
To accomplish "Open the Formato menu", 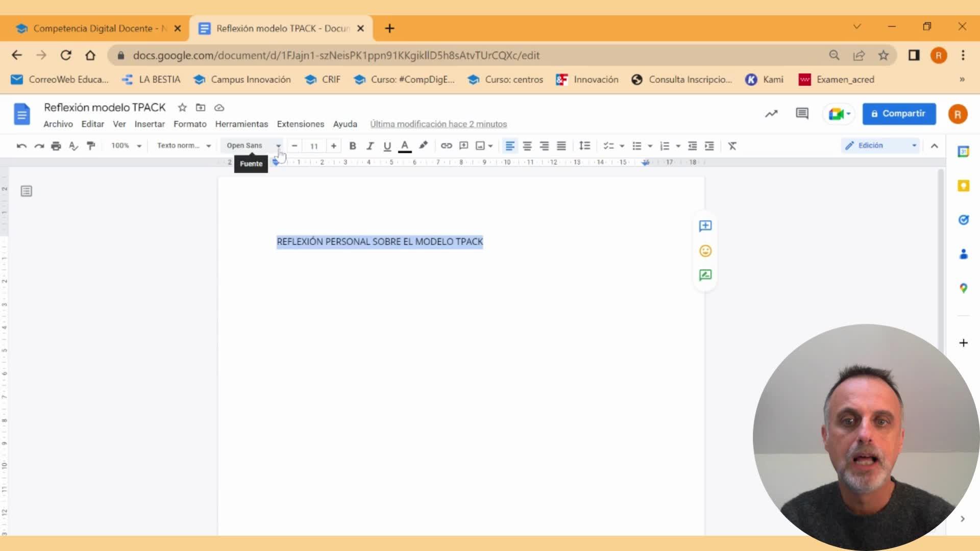I will click(190, 124).
